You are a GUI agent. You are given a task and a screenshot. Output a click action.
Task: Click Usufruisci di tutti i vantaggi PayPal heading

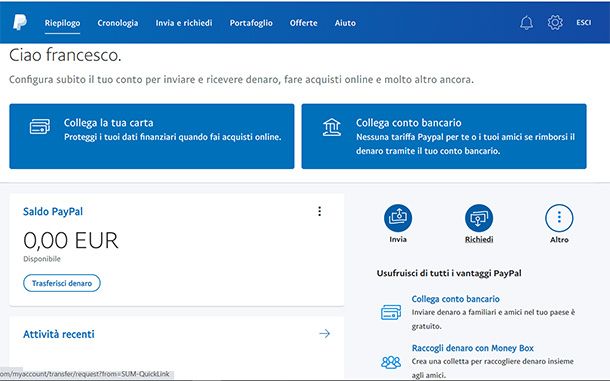pyautogui.click(x=449, y=273)
